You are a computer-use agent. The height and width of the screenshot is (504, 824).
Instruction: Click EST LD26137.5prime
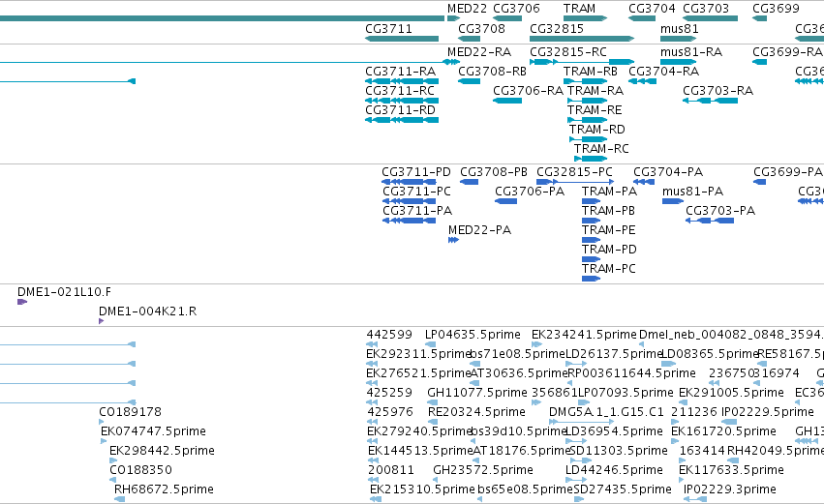pos(613,354)
